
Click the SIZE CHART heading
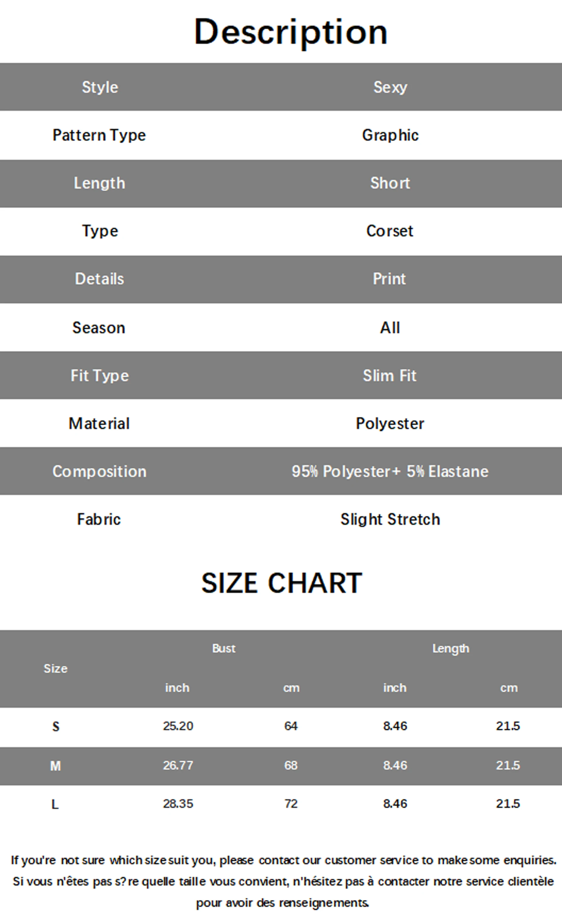click(282, 584)
